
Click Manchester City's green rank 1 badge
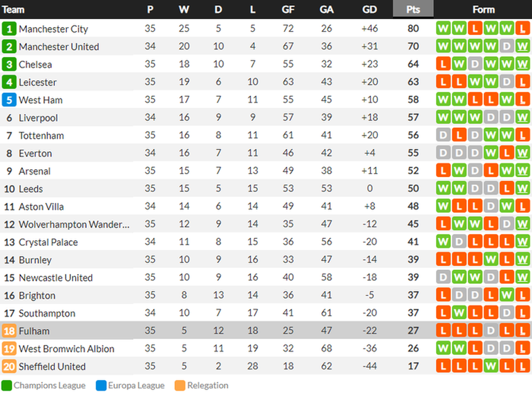(x=9, y=29)
